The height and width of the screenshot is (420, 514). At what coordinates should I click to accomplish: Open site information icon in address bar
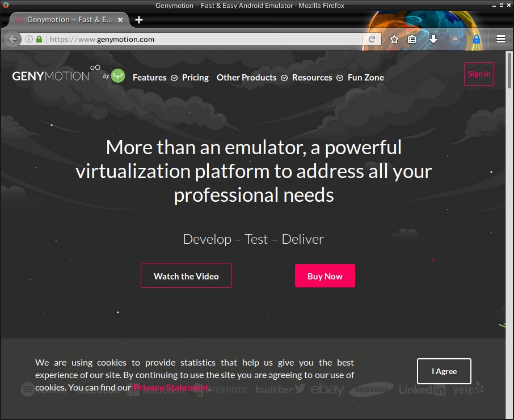29,39
